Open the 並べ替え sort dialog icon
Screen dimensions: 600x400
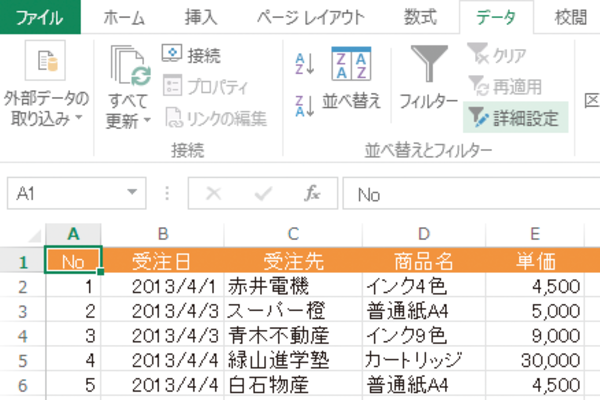coord(351,64)
